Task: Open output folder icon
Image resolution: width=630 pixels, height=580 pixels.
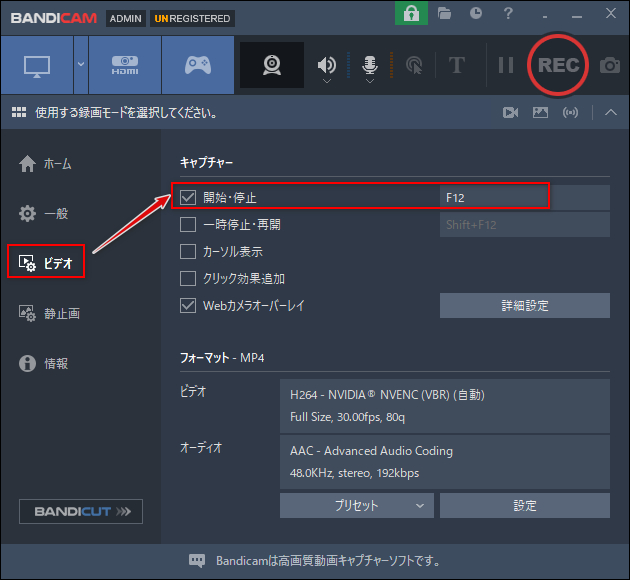Action: [444, 13]
